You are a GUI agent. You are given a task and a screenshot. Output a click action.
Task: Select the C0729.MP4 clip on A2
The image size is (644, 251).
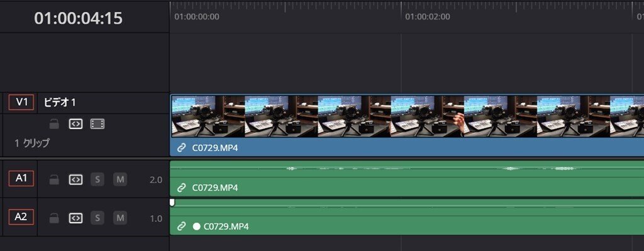pyautogui.click(x=407, y=217)
